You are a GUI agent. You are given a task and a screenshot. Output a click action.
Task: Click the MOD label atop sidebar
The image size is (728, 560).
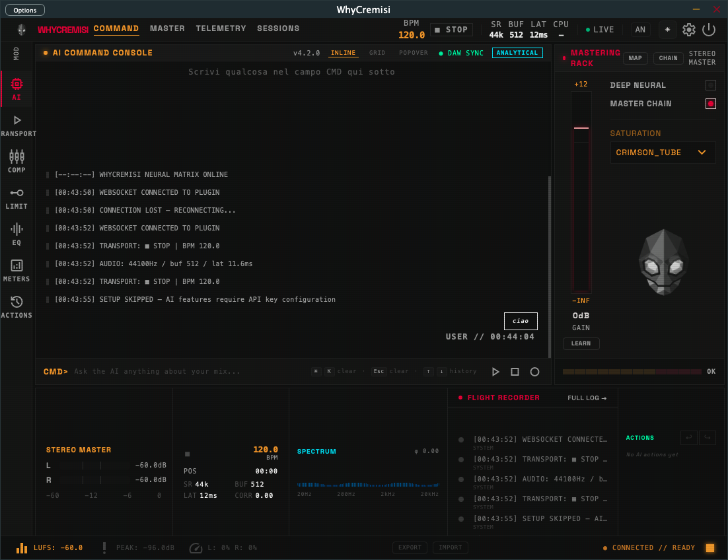[x=17, y=53]
